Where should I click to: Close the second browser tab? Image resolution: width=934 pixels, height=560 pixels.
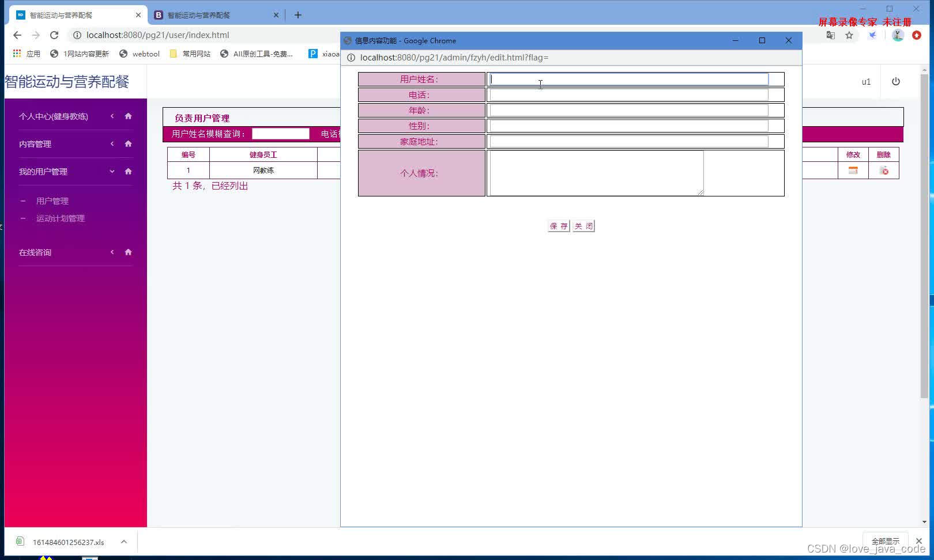point(276,15)
